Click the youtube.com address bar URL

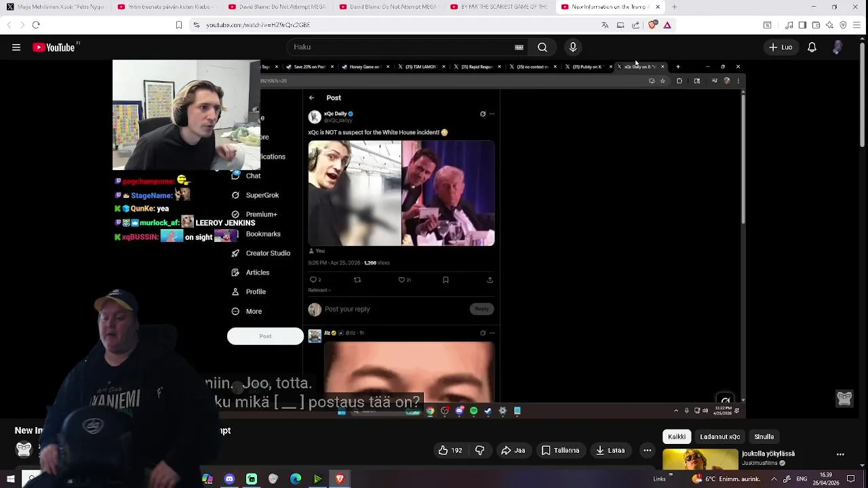point(258,25)
